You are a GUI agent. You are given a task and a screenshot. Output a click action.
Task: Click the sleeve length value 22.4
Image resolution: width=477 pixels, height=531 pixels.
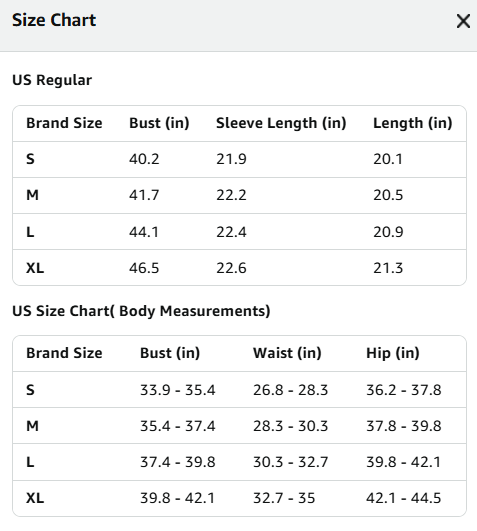click(231, 232)
